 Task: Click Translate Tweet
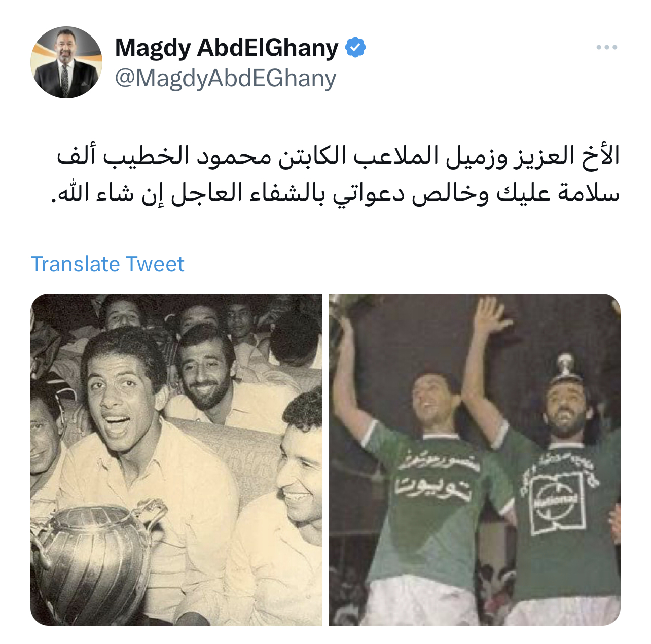[x=107, y=264]
